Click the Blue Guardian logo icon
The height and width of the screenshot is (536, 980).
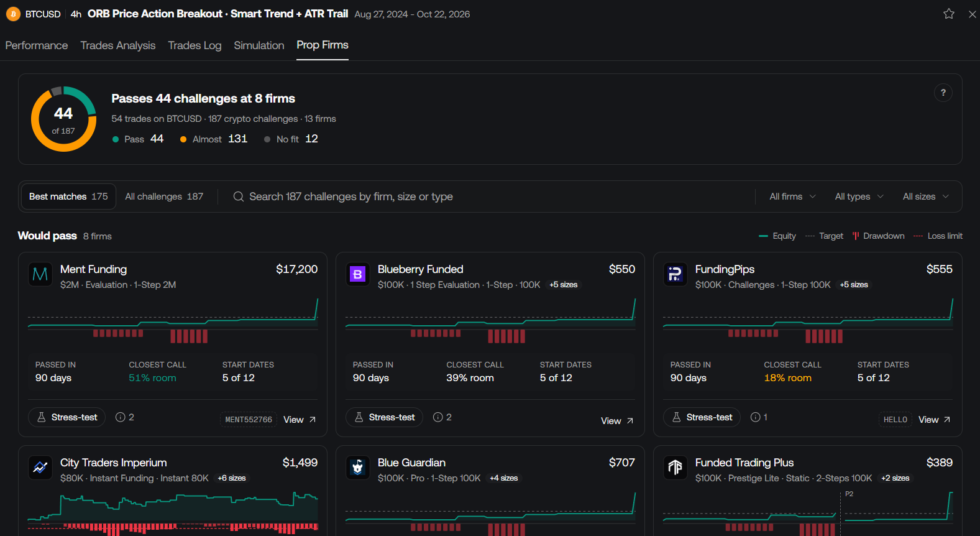coord(358,468)
